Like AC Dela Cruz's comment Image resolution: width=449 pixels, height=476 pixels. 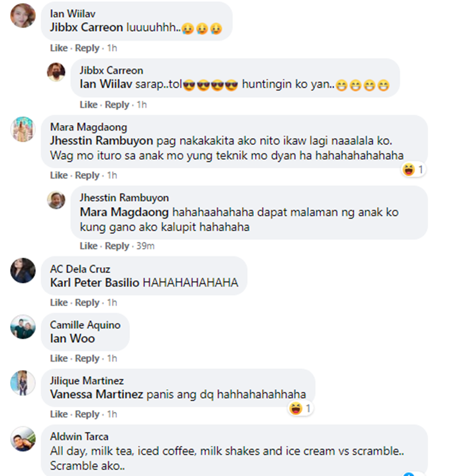point(59,302)
